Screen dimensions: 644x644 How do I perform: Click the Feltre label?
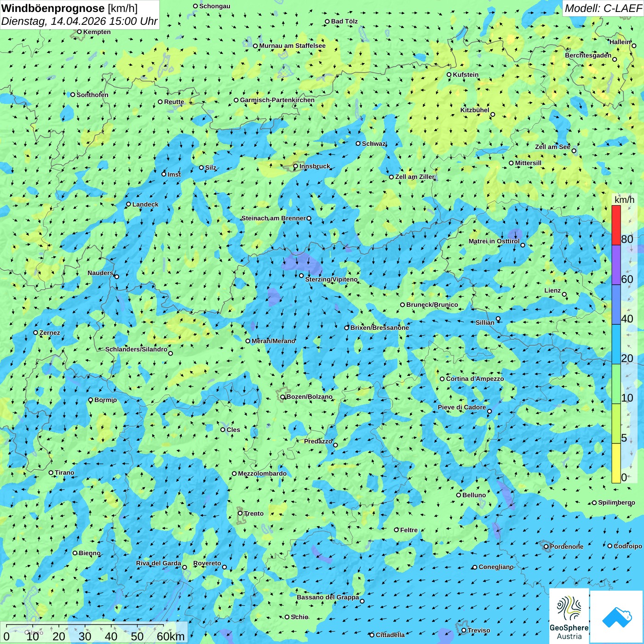(x=409, y=530)
